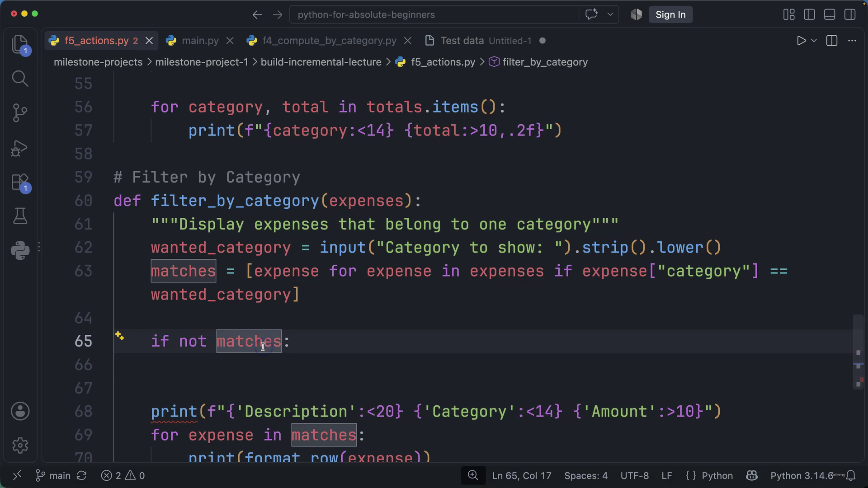The width and height of the screenshot is (868, 488).
Task: Select Python 3.14.6 interpreter
Action: pyautogui.click(x=801, y=475)
